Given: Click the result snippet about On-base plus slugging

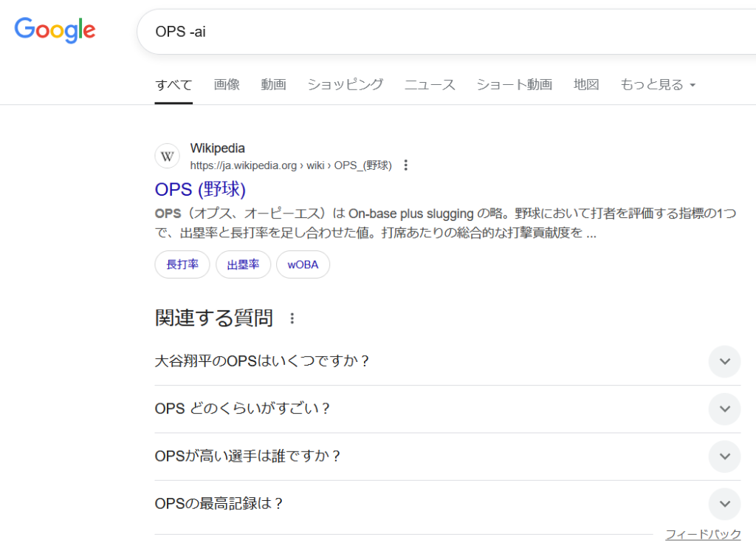Looking at the screenshot, I should (x=445, y=223).
